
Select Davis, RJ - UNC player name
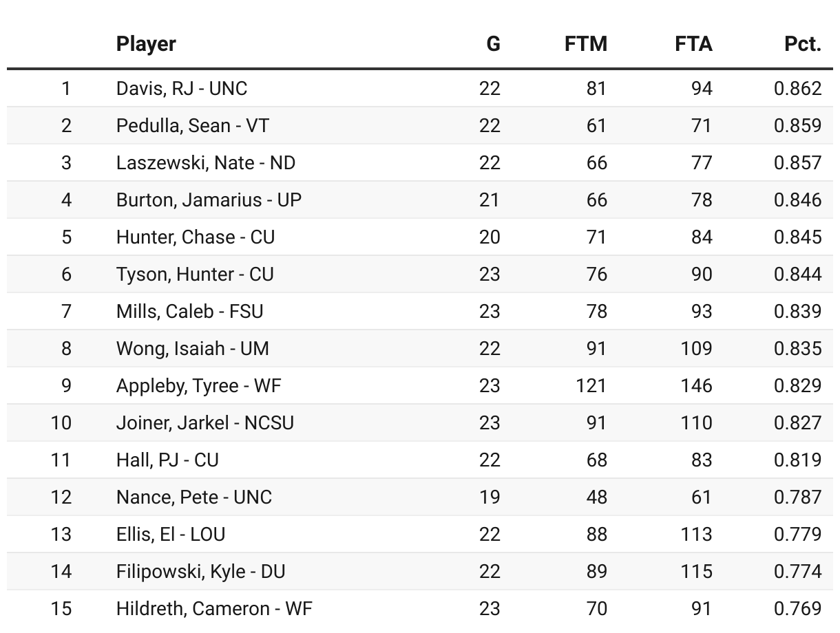182,88
